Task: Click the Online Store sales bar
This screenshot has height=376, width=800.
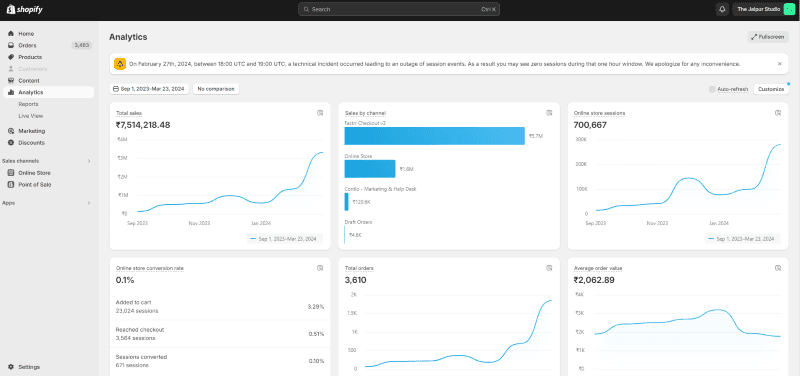Action: pyautogui.click(x=370, y=169)
